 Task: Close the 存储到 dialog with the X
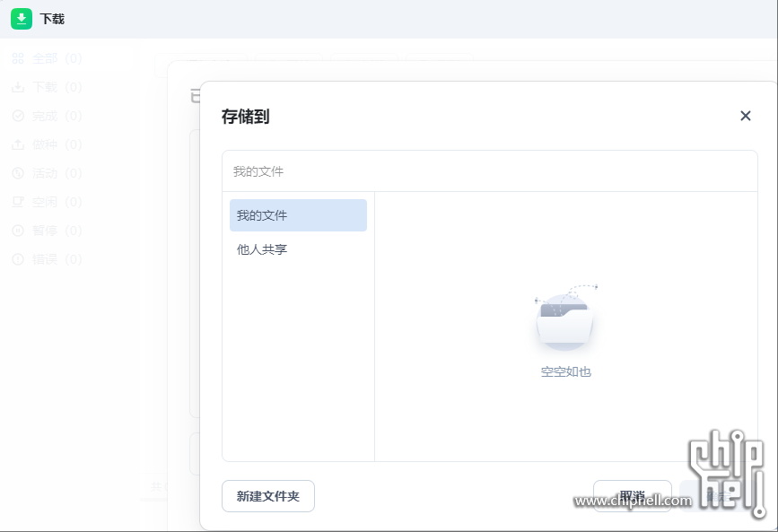coord(746,116)
